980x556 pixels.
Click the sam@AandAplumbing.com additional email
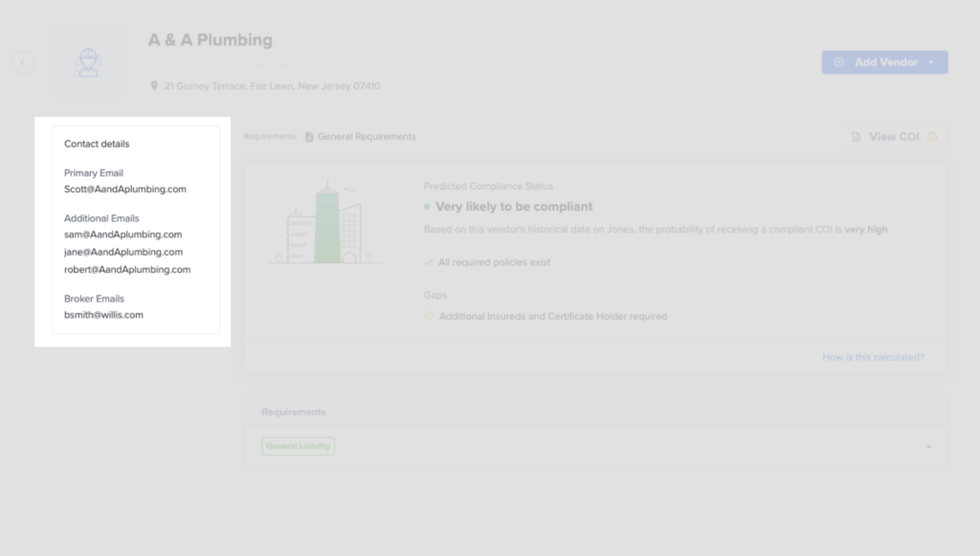(x=122, y=234)
